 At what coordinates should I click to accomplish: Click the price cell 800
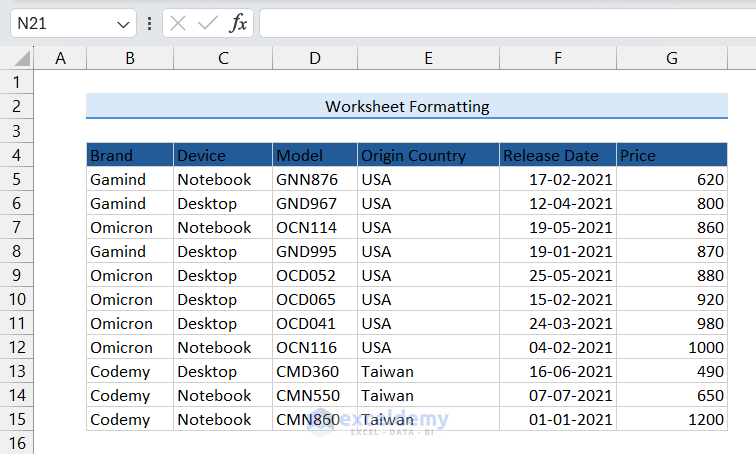pyautogui.click(x=672, y=203)
